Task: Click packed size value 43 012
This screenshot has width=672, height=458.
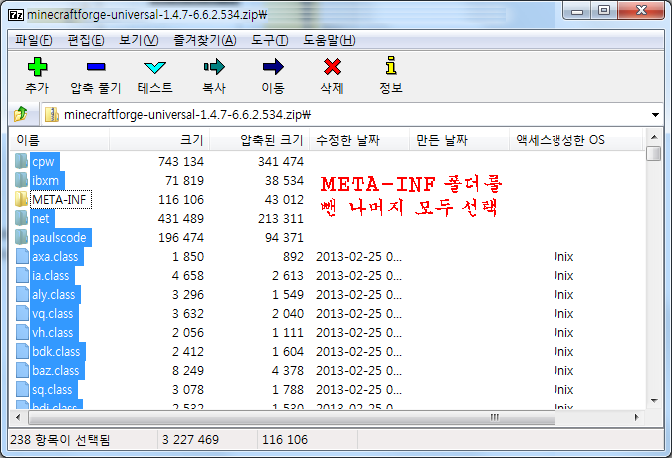Action: coord(284,200)
